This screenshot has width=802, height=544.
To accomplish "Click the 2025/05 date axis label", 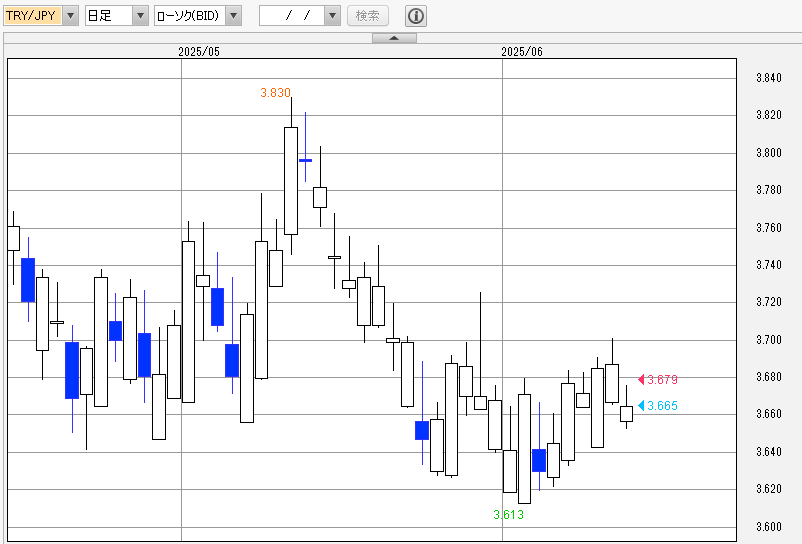I will [199, 52].
